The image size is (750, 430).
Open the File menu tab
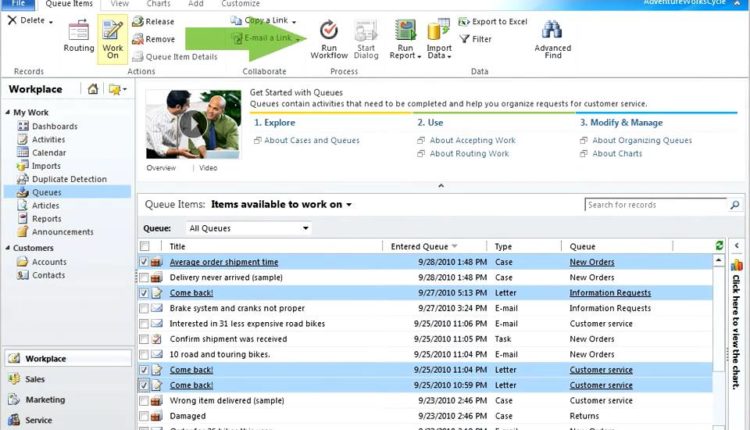tap(19, 4)
